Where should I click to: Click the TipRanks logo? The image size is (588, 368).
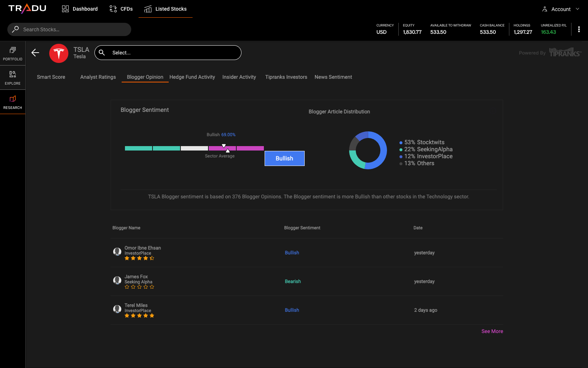pyautogui.click(x=565, y=52)
